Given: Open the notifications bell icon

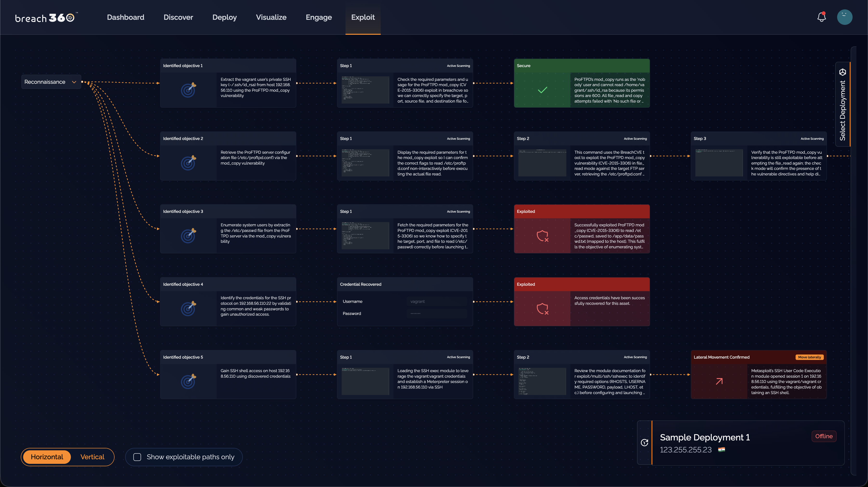Looking at the screenshot, I should [821, 17].
